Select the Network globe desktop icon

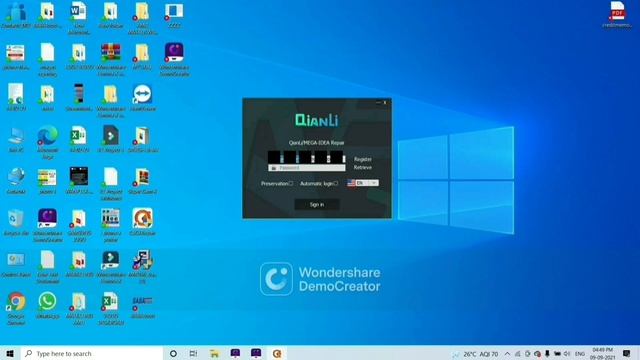[16, 180]
